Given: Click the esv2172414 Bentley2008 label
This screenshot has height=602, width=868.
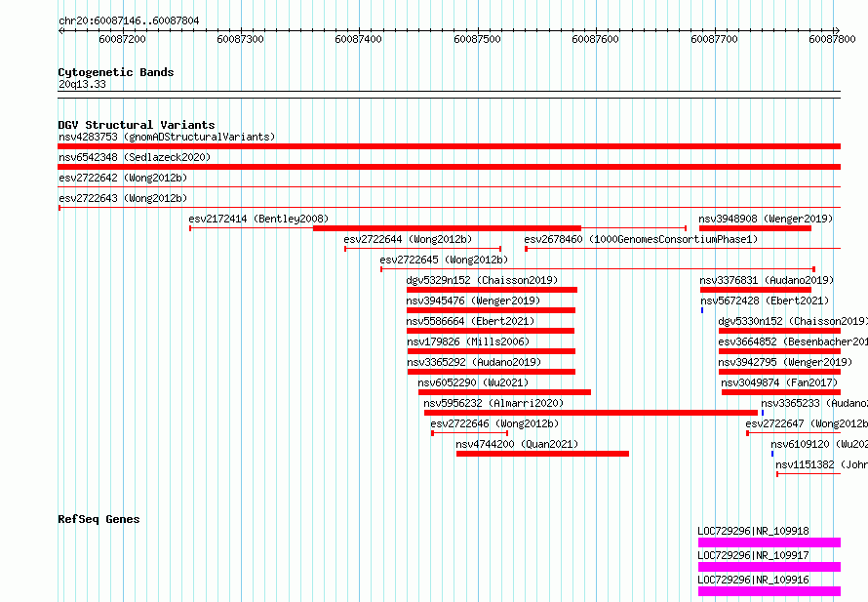Looking at the screenshot, I should point(258,219).
